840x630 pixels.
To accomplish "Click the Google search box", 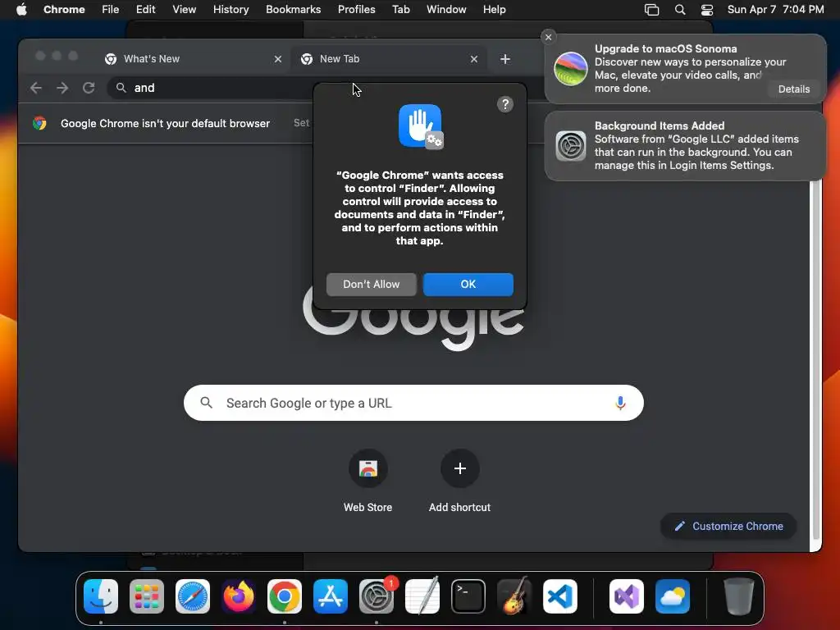I will pyautogui.click(x=413, y=403).
